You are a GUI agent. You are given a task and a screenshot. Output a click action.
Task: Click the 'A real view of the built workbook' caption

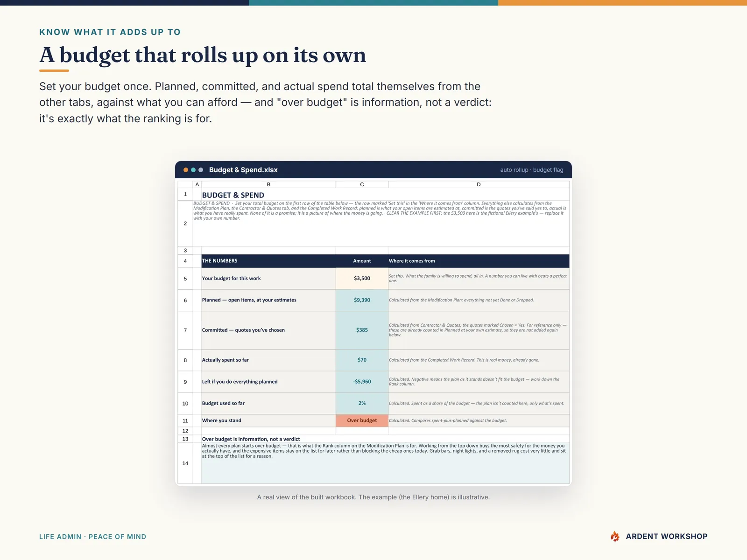[x=373, y=497]
